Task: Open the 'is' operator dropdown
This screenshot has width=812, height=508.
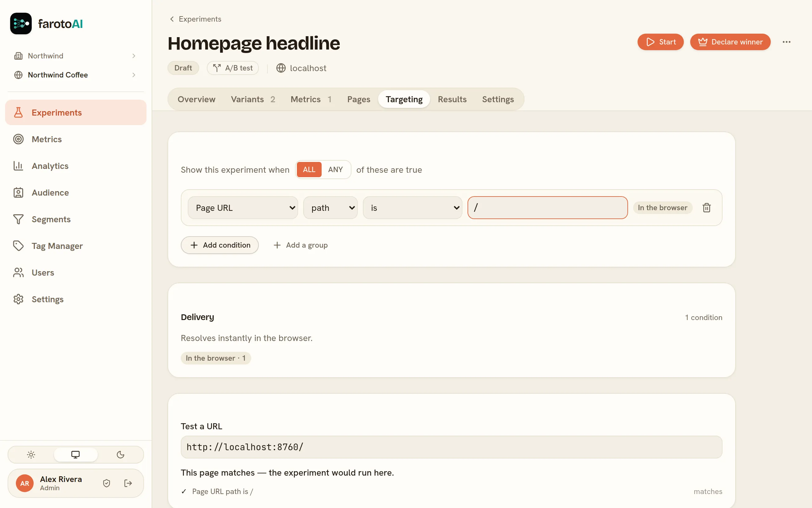Action: (413, 208)
